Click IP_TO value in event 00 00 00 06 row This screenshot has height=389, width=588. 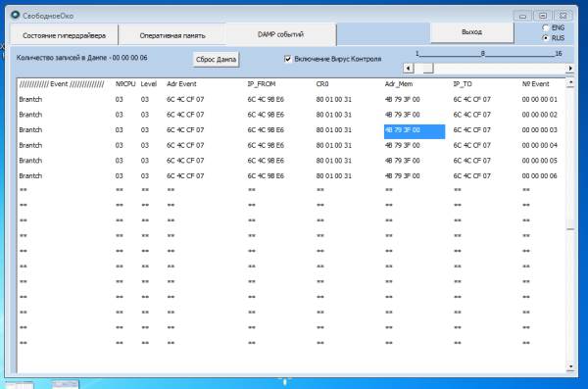[x=471, y=176]
